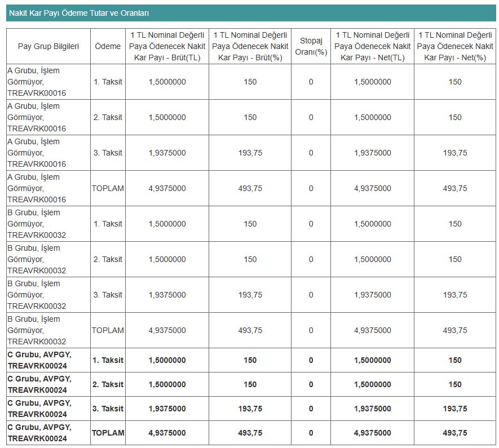Select gross percent 493,75 in A Grubu TOPLAM
Screen dimensions: 499x448
(x=250, y=189)
